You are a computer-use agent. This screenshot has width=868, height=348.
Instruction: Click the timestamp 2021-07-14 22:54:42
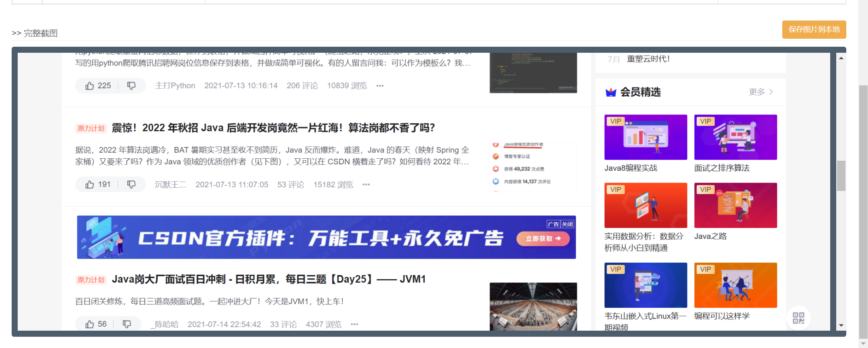(224, 324)
